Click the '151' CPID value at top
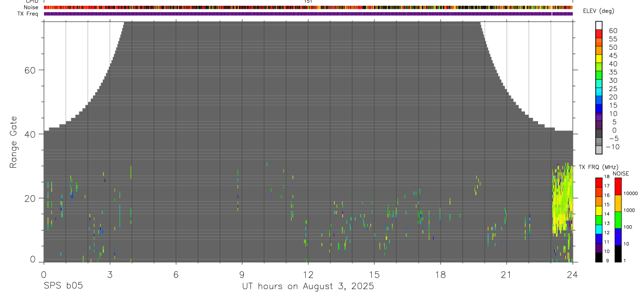The image size is (644, 297). (x=308, y=2)
